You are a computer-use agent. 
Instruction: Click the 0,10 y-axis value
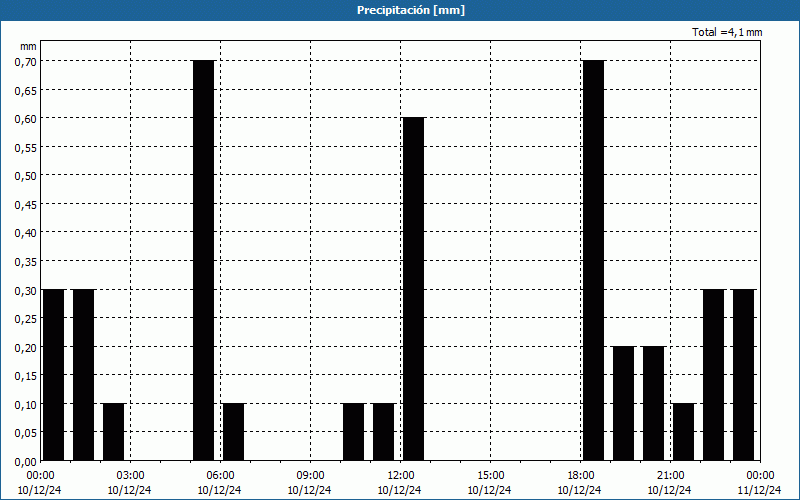[x=26, y=404]
